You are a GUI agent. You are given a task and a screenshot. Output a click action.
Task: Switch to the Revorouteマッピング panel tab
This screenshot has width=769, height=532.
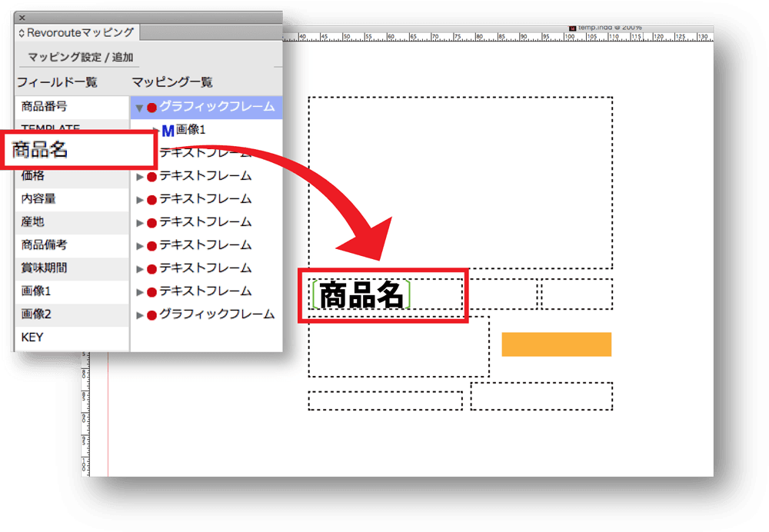[x=77, y=33]
